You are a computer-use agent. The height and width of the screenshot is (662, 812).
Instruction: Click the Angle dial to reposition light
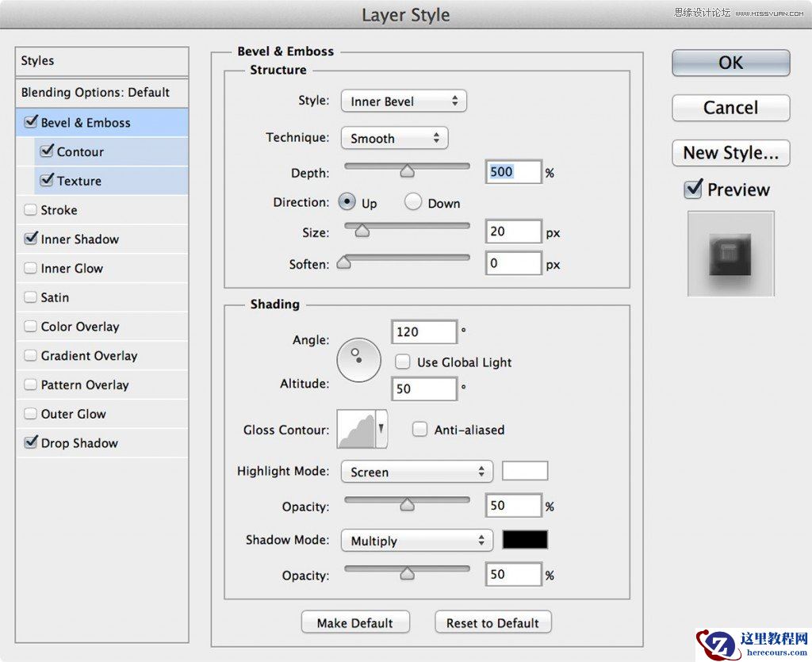[x=358, y=358]
